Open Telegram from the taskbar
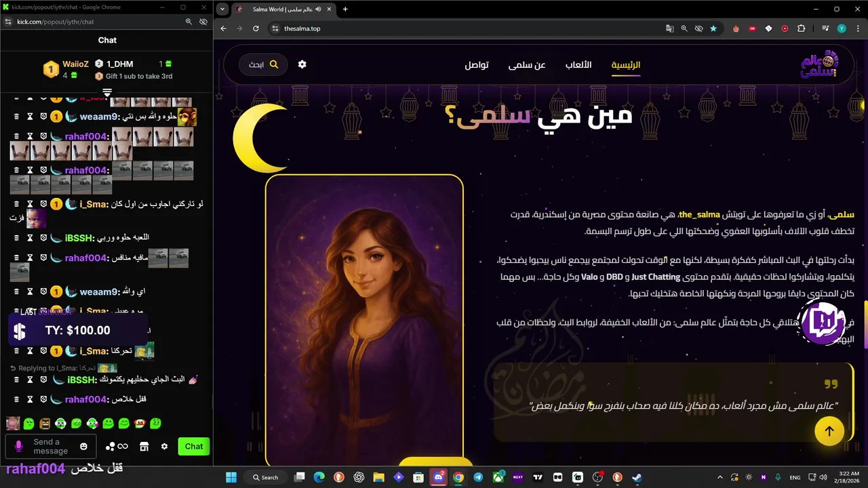The image size is (868, 488). pos(478,477)
